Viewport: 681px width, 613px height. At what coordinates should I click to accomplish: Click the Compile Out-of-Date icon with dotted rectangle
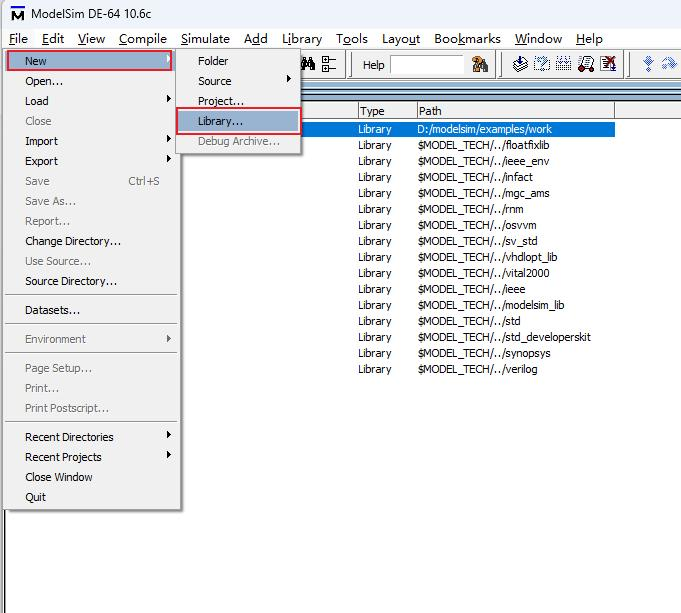click(542, 64)
